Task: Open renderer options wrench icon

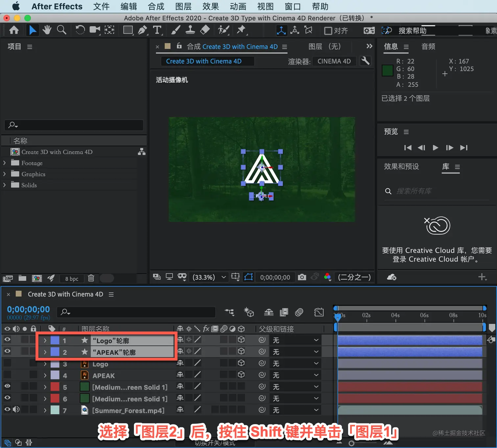Action: pos(366,61)
